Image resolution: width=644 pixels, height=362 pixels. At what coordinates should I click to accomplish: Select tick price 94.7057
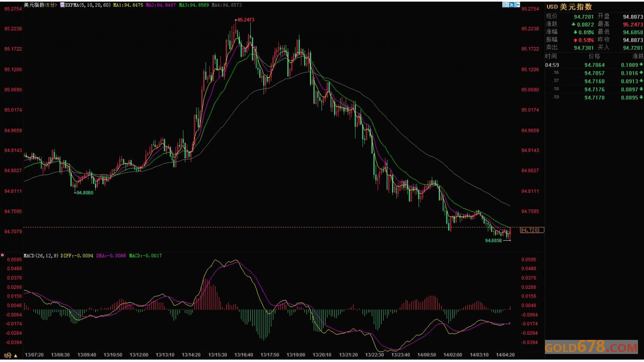(x=594, y=73)
